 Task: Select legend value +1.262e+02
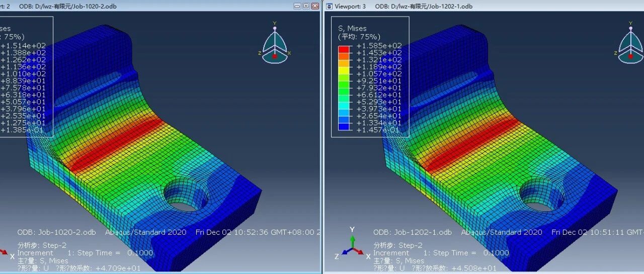23,60
